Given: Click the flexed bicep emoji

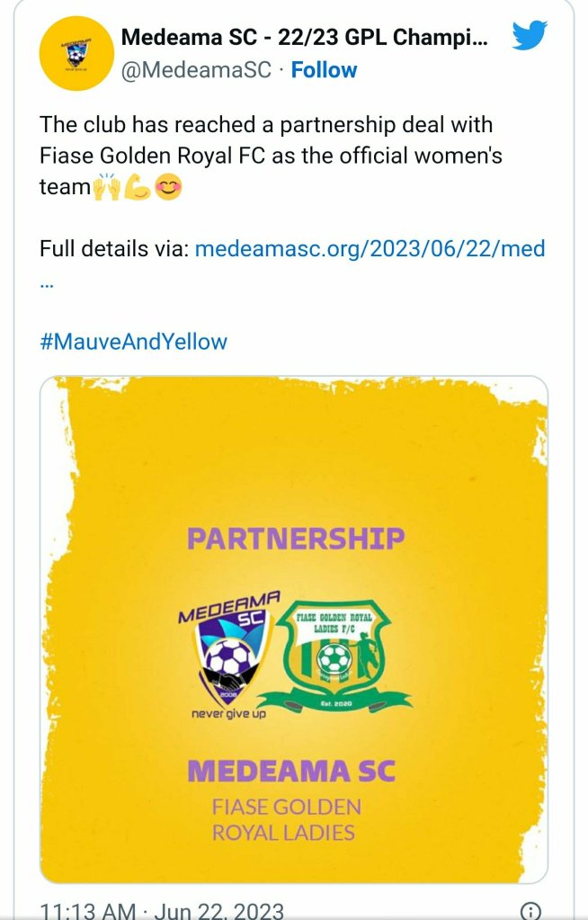Looking at the screenshot, I should pos(137,188).
